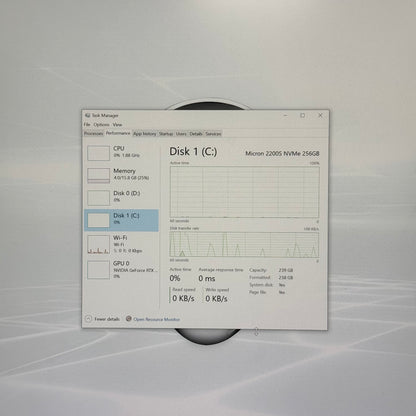
Task: Collapse view with Fewer details arrow
Action: pyautogui.click(x=88, y=319)
